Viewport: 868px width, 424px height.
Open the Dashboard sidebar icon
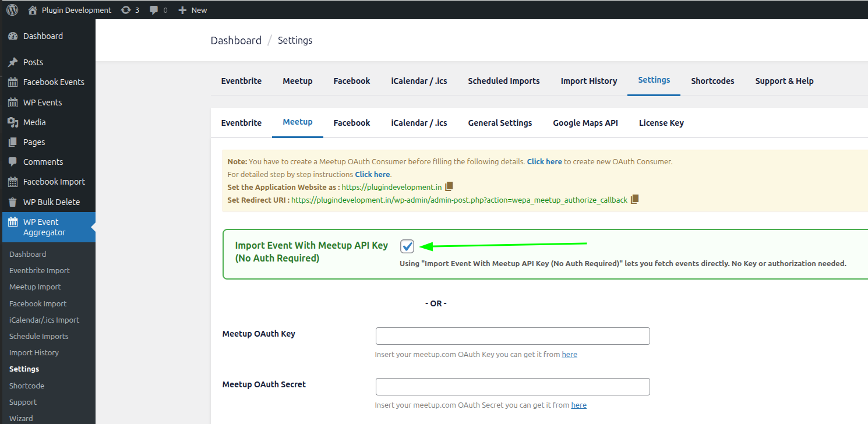pyautogui.click(x=13, y=36)
